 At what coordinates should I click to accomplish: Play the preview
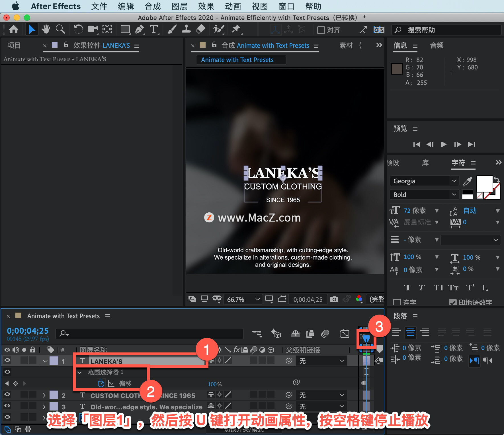[x=444, y=144]
